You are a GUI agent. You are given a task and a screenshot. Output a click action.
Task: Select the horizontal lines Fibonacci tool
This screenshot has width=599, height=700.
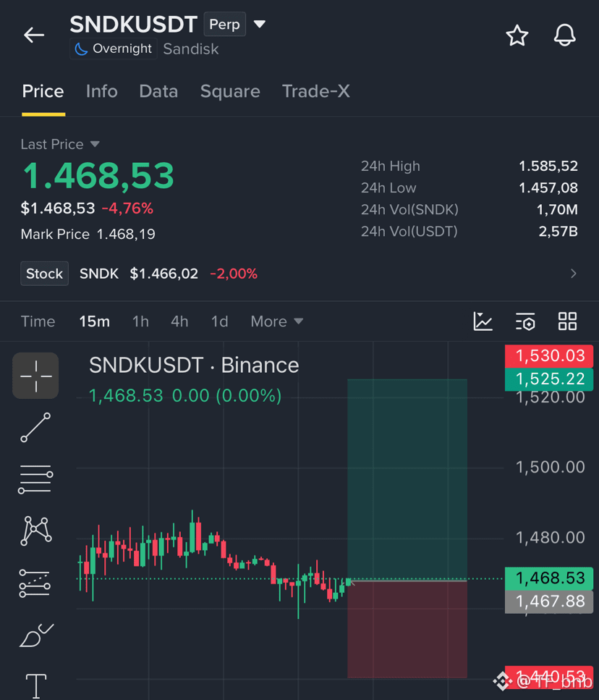35,479
